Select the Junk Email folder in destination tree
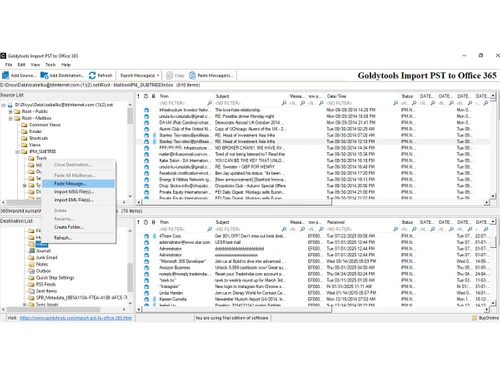Screen dimensions: 500x375 46,257
